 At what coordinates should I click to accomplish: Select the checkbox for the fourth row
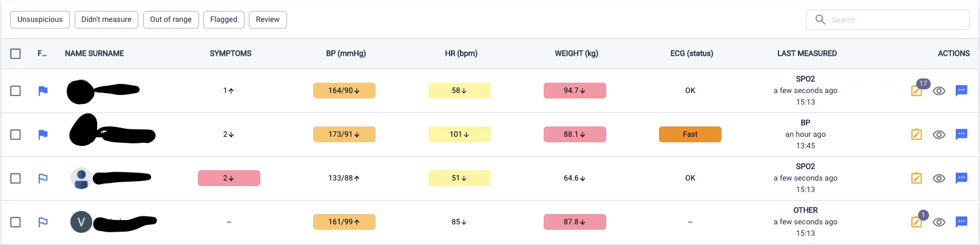[16, 222]
